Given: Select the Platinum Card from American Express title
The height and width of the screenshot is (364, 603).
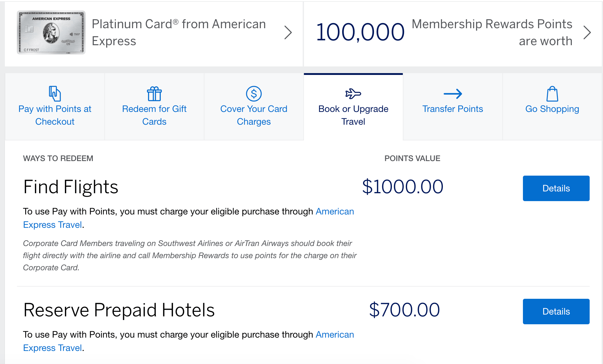Looking at the screenshot, I should click(x=179, y=32).
